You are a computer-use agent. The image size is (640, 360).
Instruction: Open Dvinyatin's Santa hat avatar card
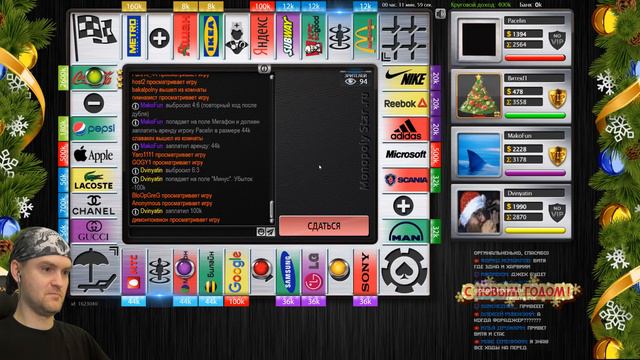pos(511,211)
